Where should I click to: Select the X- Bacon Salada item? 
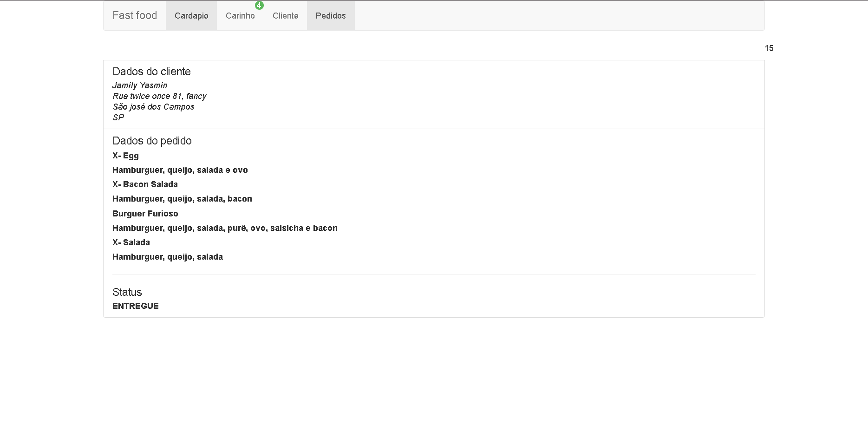145,184
